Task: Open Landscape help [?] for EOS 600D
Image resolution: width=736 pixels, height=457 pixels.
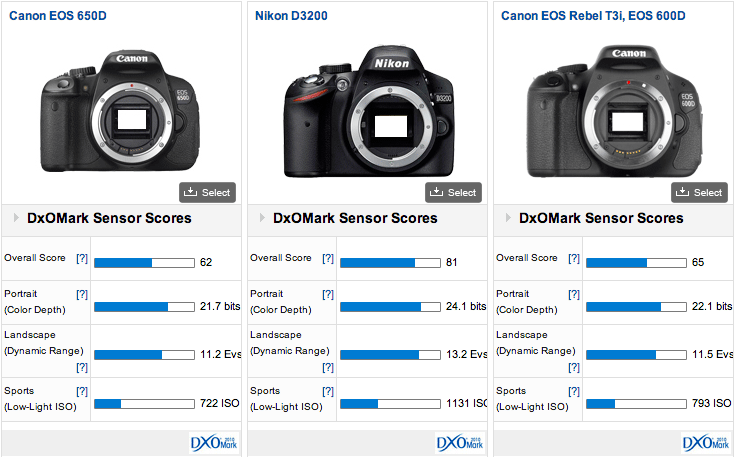Action: (574, 367)
